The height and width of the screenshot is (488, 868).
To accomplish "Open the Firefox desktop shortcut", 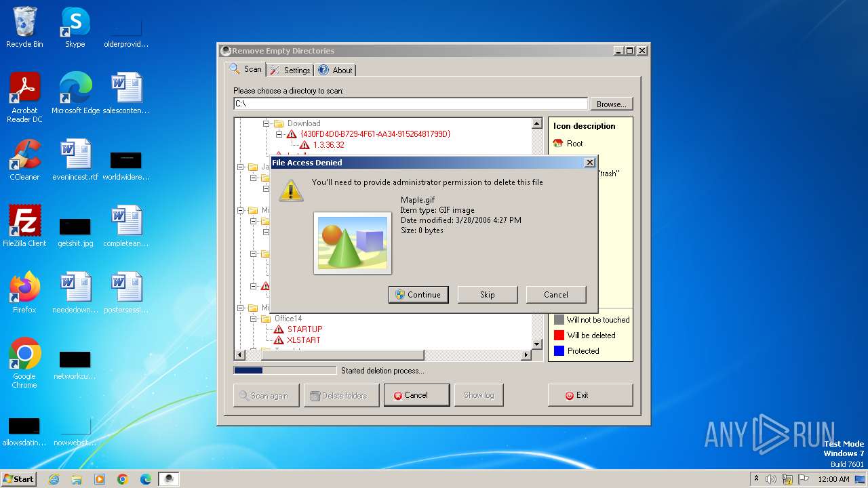I will pyautogui.click(x=24, y=293).
